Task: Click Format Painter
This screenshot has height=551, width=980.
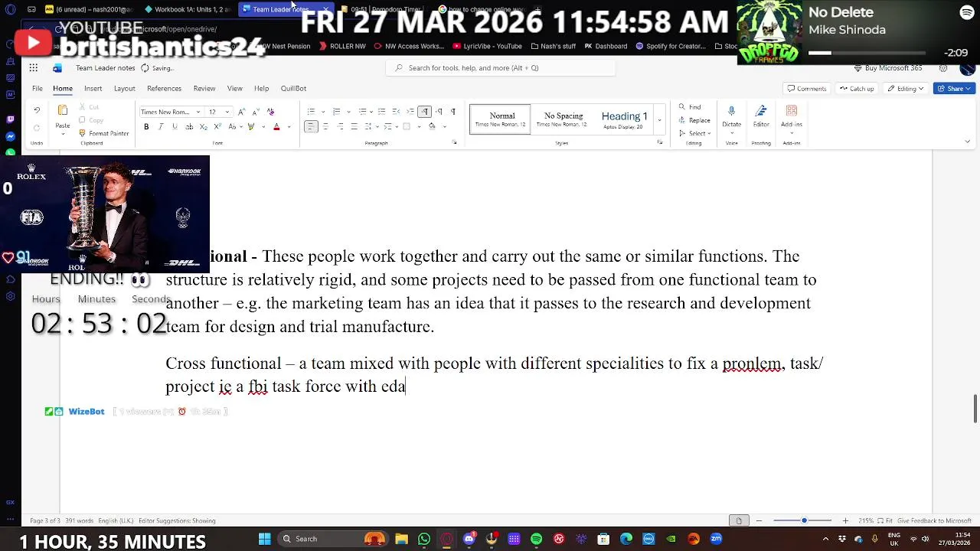Action: (x=103, y=133)
